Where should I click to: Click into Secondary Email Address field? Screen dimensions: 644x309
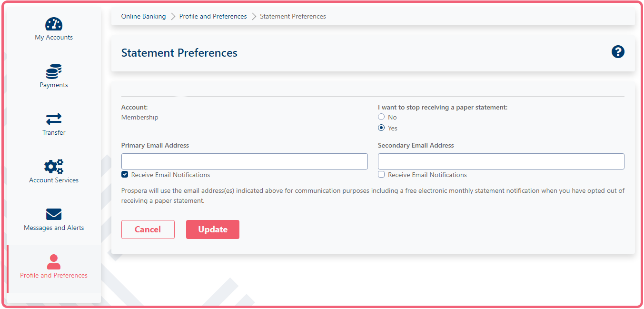coord(501,161)
